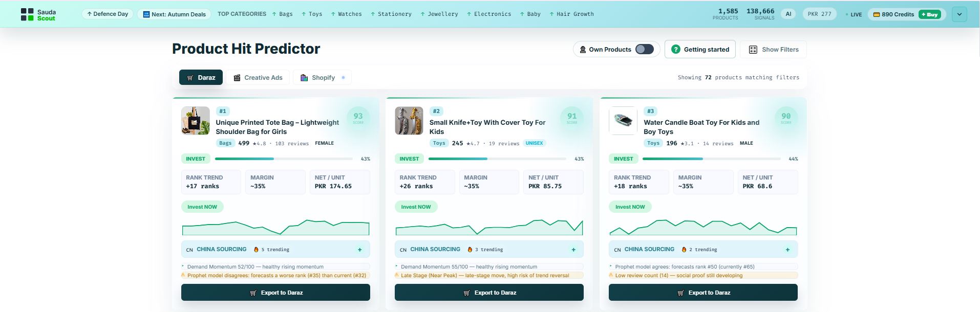Open the Tote Bag product thumbnail
The width and height of the screenshot is (980, 312).
196,121
